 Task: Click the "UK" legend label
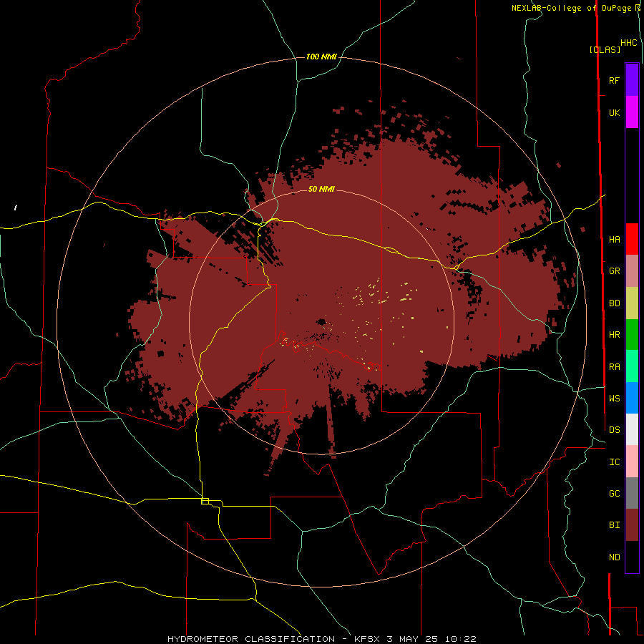[x=614, y=112]
